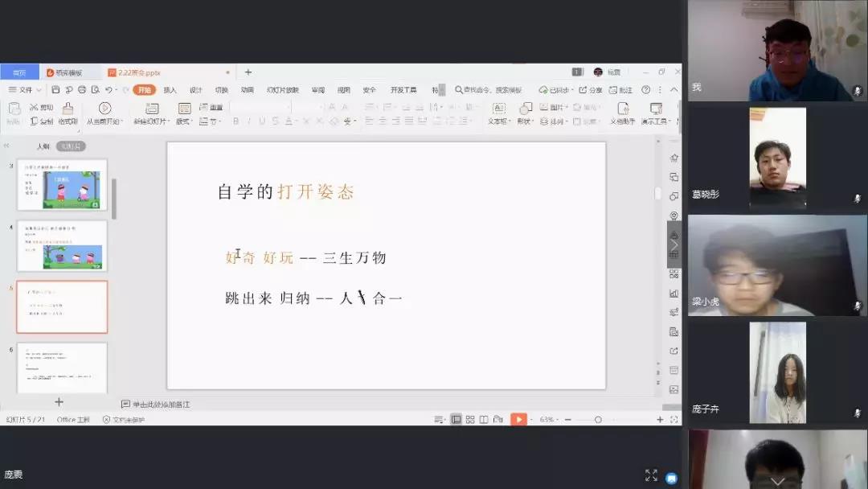Mute microphone for participant 葛晓彤

[x=854, y=200]
